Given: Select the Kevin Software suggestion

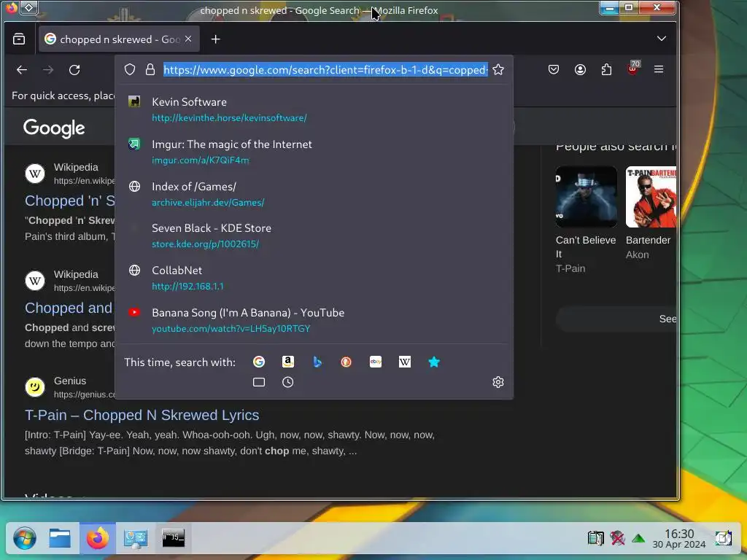Looking at the screenshot, I should (x=314, y=109).
